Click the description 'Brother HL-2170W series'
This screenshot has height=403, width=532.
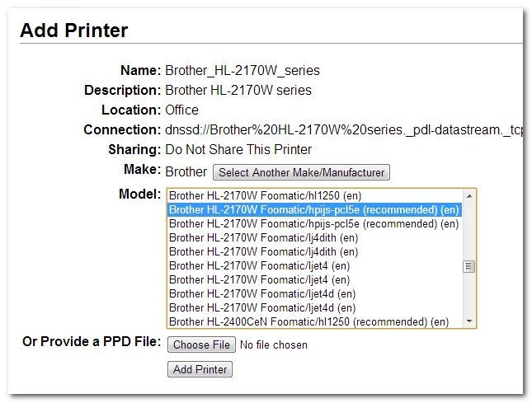(238, 91)
